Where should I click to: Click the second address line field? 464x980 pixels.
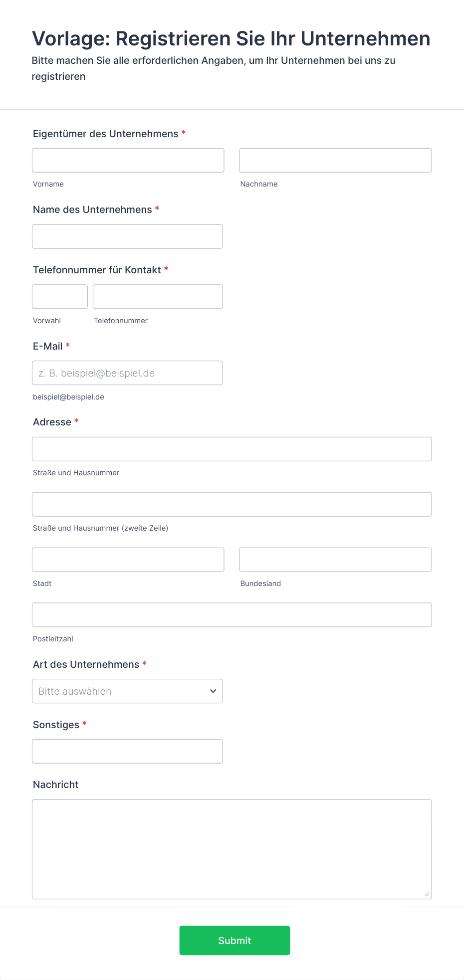pyautogui.click(x=232, y=504)
